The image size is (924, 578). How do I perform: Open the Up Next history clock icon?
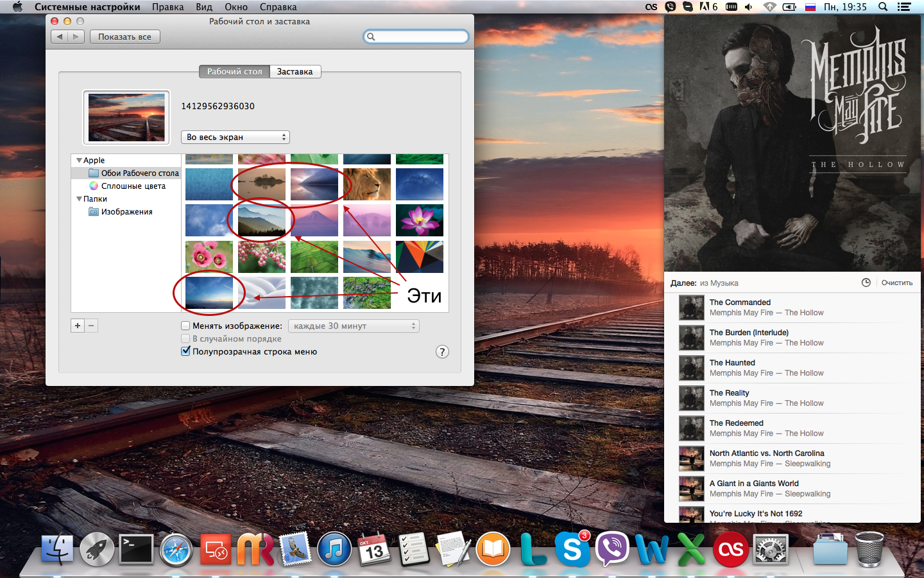tap(866, 283)
